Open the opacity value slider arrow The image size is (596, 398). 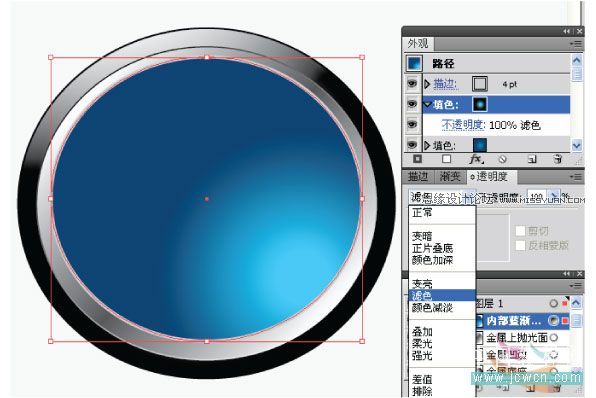coord(555,196)
